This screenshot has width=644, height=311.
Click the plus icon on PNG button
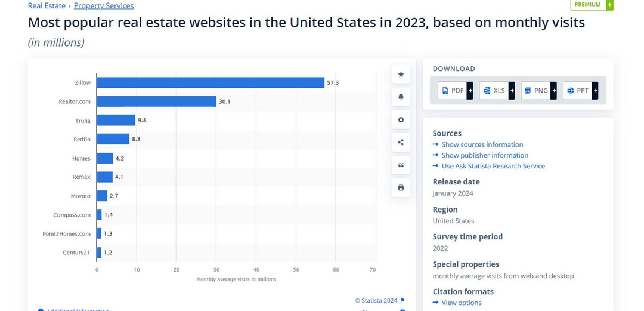553,91
